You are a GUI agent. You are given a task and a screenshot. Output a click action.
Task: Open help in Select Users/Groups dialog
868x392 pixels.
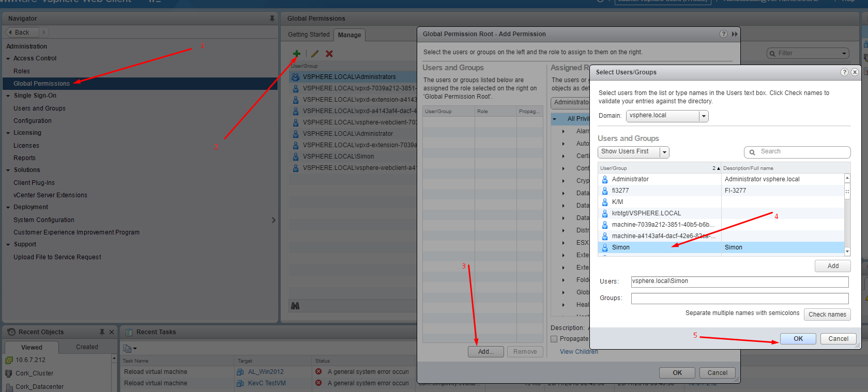(x=844, y=72)
